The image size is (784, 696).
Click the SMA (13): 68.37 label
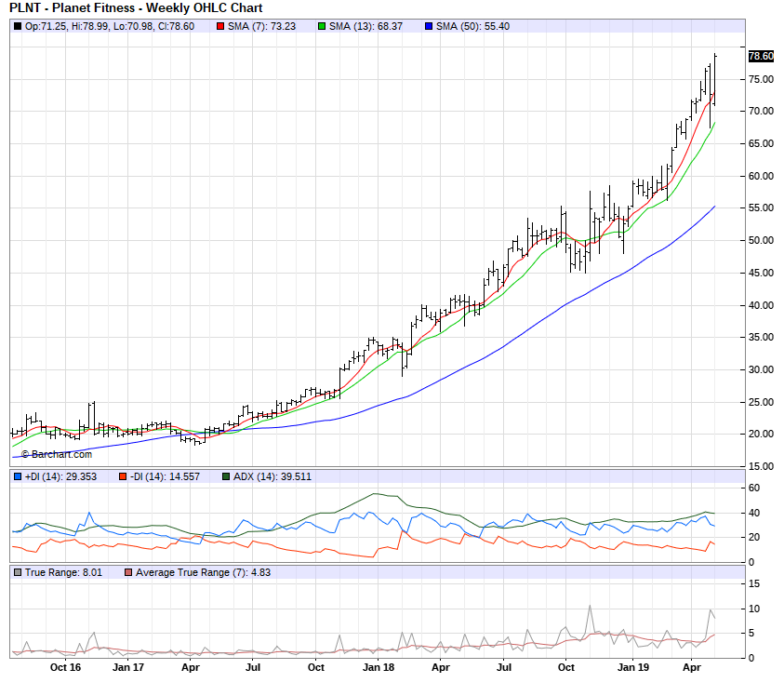click(365, 27)
